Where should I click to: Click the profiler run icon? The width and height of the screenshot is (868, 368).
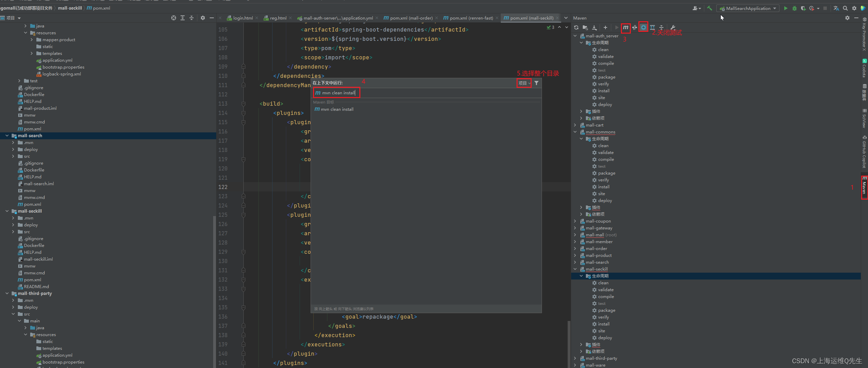point(812,8)
